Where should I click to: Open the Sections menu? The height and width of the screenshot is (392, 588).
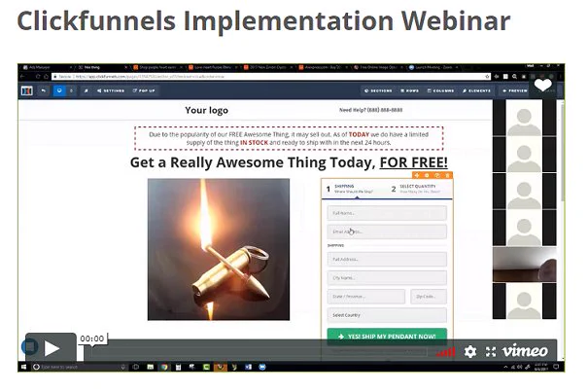[x=378, y=90]
